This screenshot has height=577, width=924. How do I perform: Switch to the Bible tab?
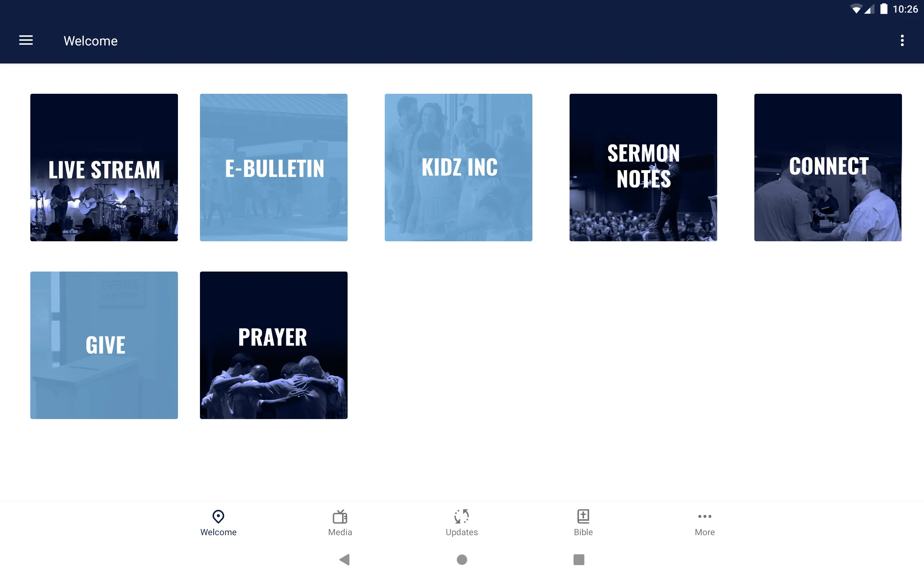583,523
